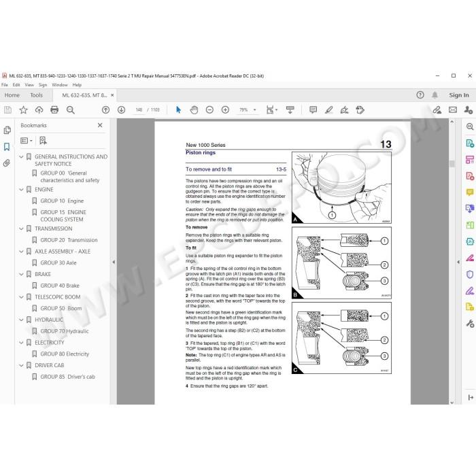The height and width of the screenshot is (476, 476).
Task: Open the Help menu
Action: [77, 85]
